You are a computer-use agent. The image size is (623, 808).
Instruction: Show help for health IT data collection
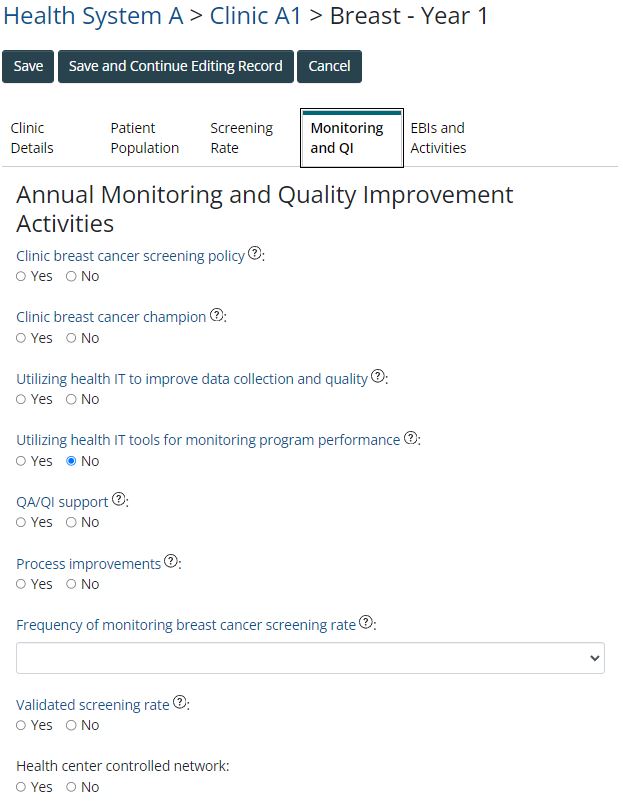point(378,378)
